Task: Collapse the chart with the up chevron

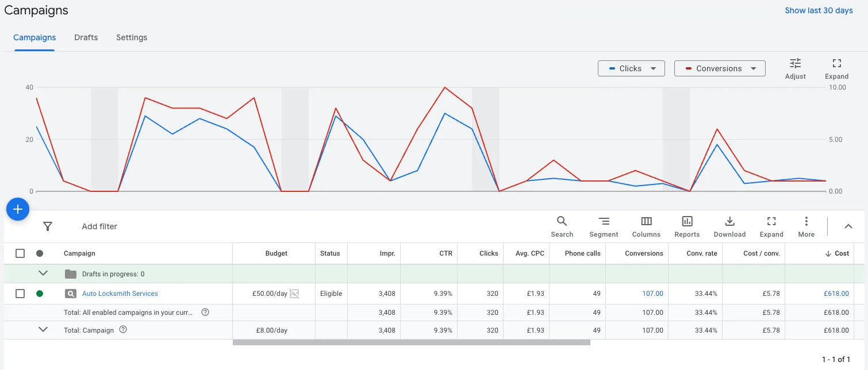Action: point(848,226)
